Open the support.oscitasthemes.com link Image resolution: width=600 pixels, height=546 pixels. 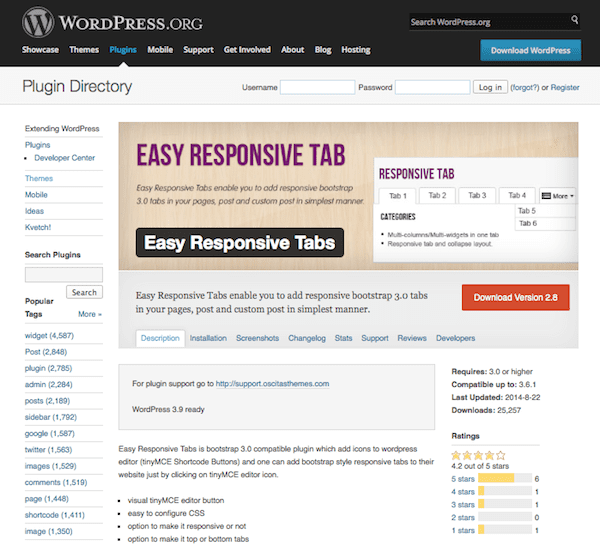click(272, 383)
